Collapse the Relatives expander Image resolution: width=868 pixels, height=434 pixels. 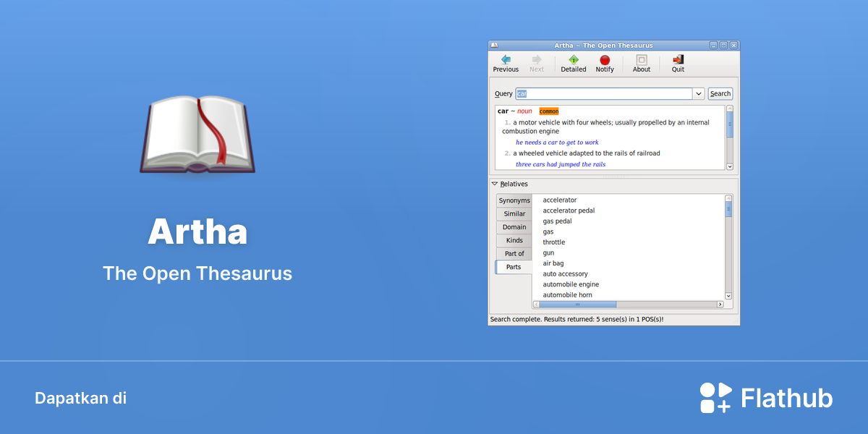click(509, 184)
